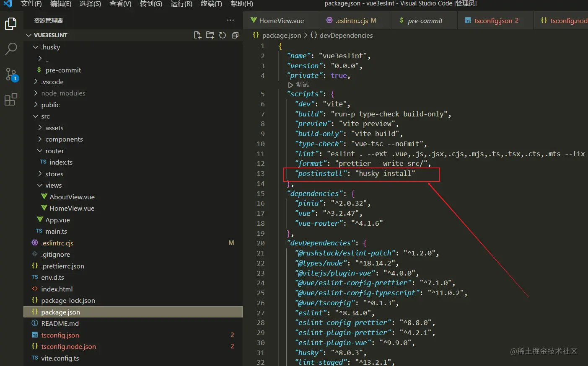The image size is (588, 366).
Task: Switch to the HomeView.vue editor tab
Action: (281, 21)
